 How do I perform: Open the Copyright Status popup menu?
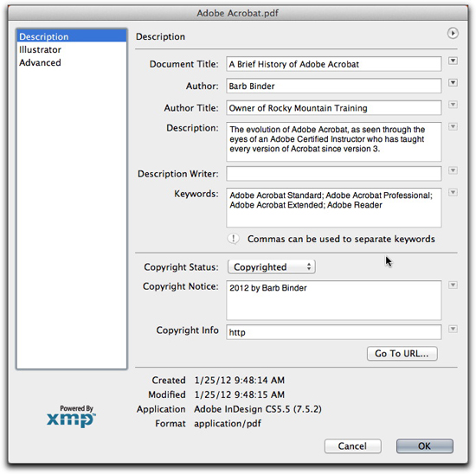pyautogui.click(x=272, y=267)
